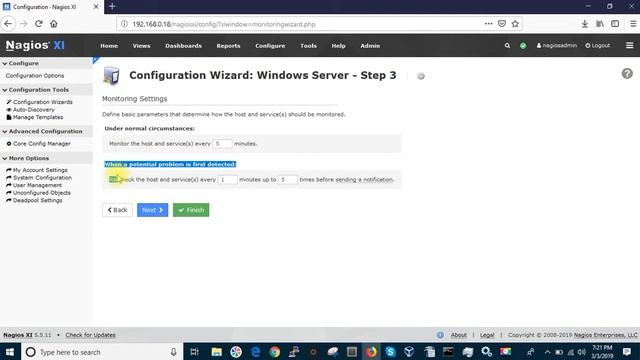
Task: Open the Admin menu
Action: pyautogui.click(x=370, y=46)
